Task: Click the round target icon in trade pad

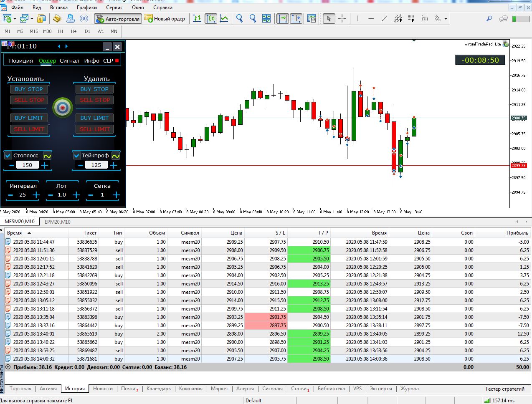Action: click(x=63, y=108)
